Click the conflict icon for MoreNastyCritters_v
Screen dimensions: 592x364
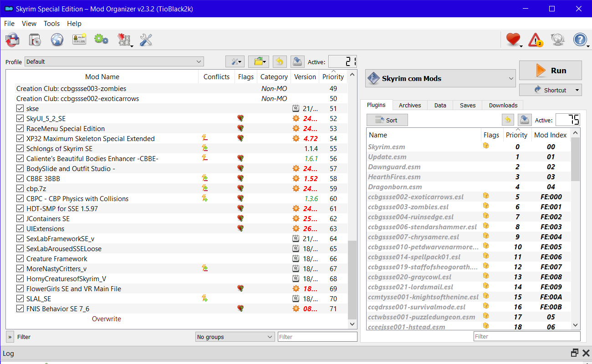point(205,268)
